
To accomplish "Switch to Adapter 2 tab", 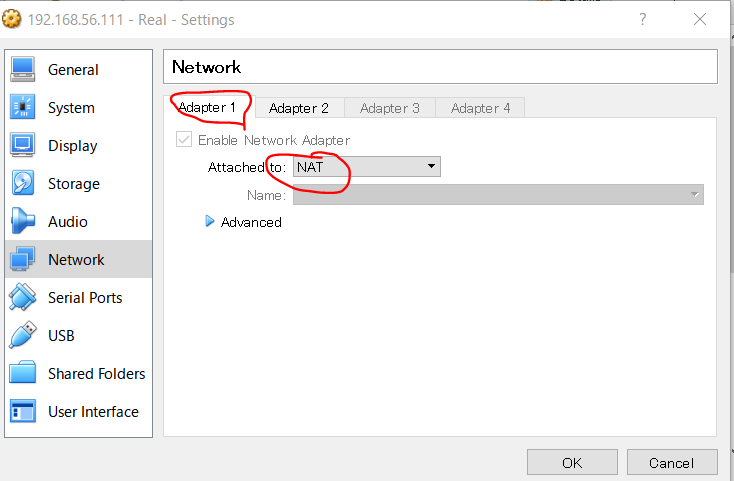I will pos(298,108).
